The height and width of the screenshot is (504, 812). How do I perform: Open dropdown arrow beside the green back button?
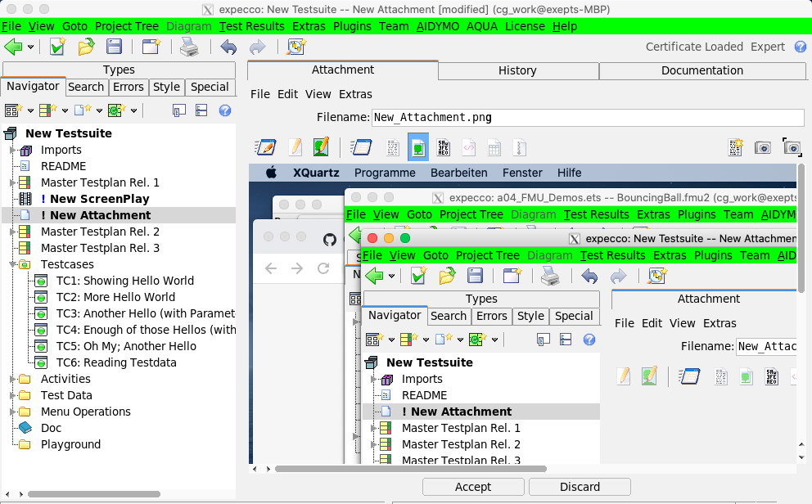coord(30,47)
